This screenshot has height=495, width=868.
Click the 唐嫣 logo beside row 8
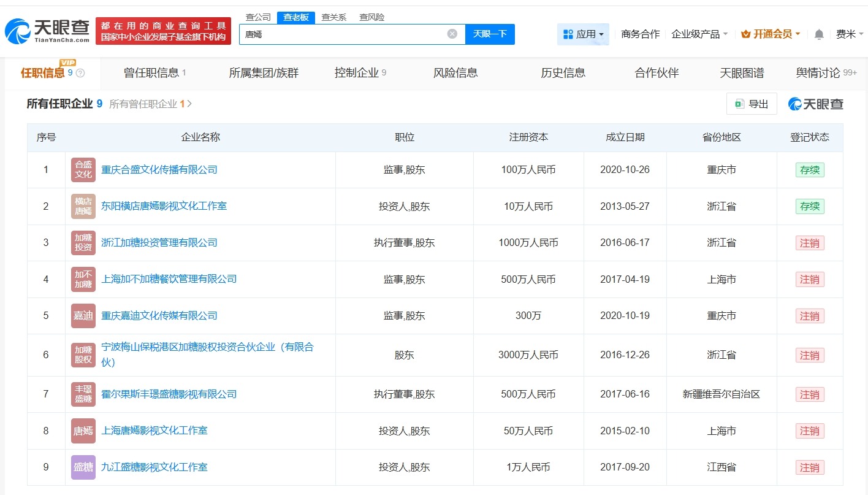coord(82,431)
